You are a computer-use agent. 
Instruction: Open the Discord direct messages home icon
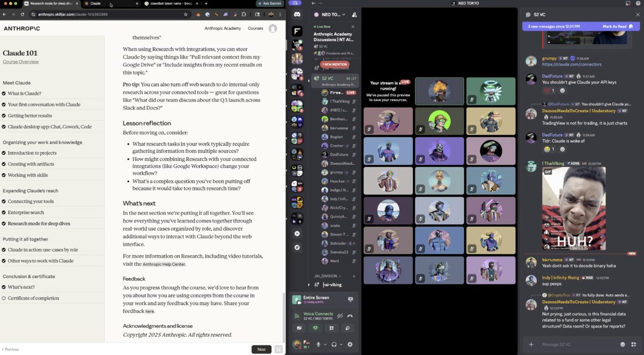297,14
